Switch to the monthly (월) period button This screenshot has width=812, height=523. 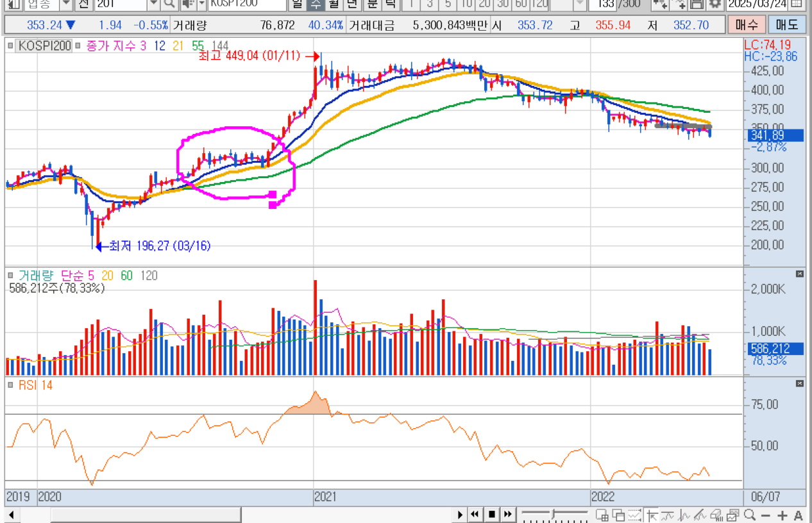click(334, 4)
